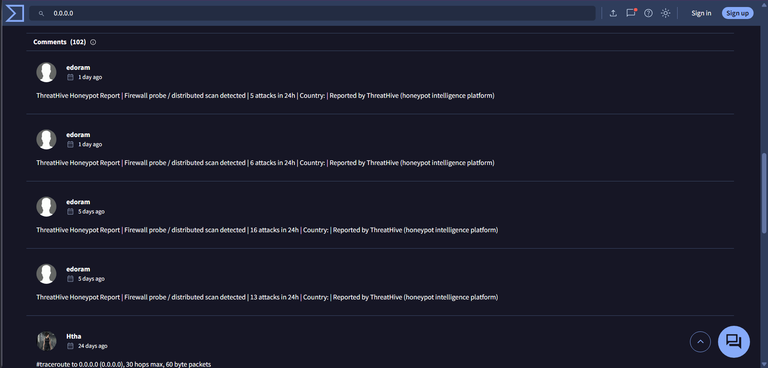Click calendar icon on the 13 attacks comment
Screen dimensions: 768x368
70,279
